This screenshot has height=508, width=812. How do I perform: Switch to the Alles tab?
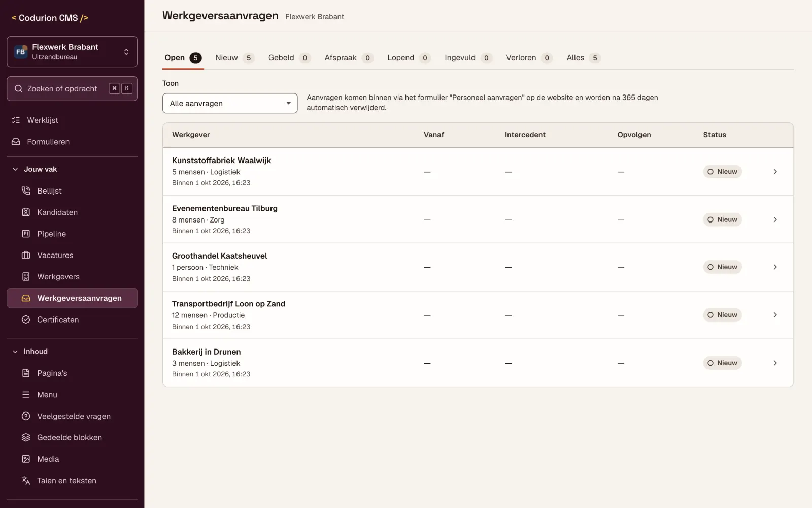pos(584,58)
